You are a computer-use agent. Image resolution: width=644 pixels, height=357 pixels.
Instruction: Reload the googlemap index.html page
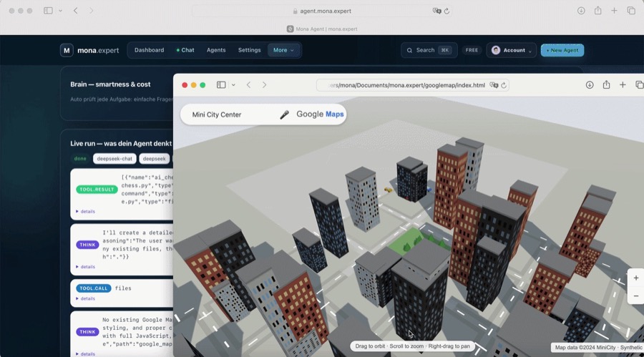[504, 85]
